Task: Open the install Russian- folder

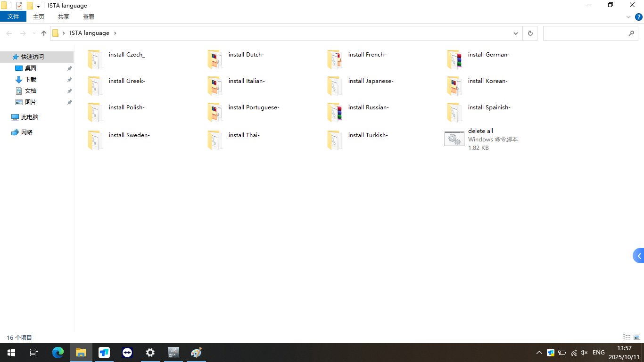Action: 368,107
